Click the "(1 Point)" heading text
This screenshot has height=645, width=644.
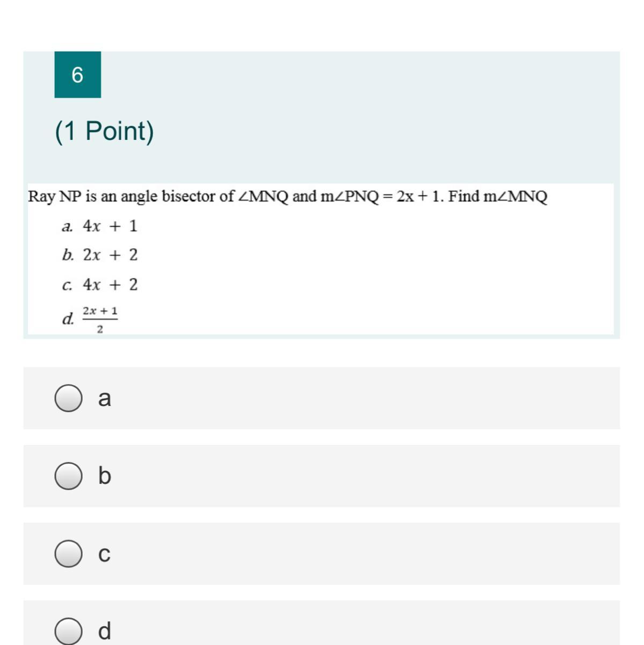pyautogui.click(x=104, y=131)
